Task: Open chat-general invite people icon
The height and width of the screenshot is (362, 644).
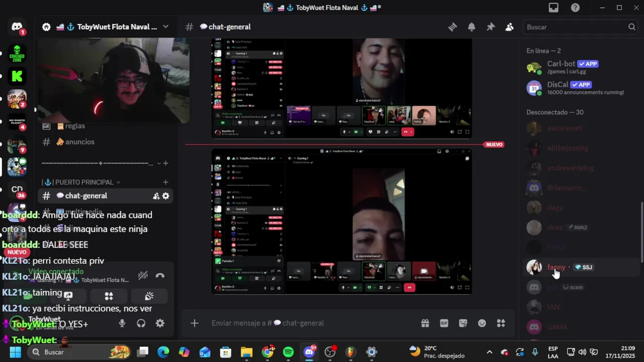Action: click(x=156, y=196)
